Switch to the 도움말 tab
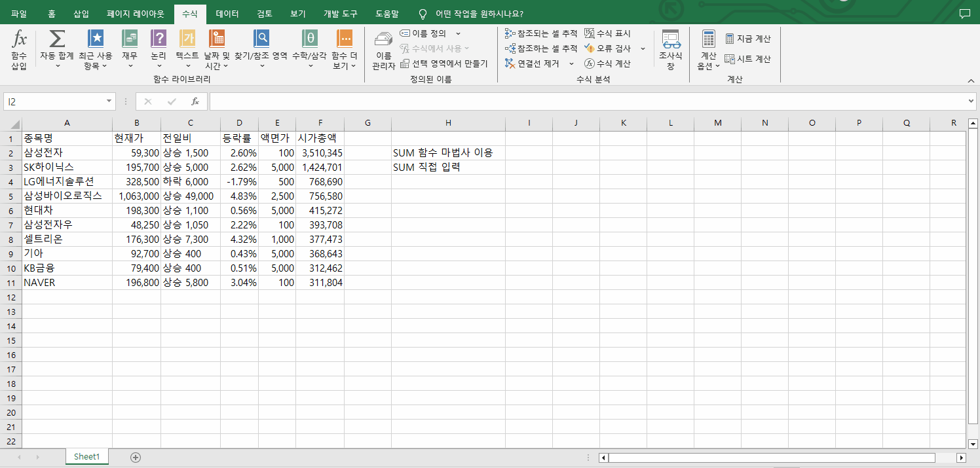980x468 pixels. coord(387,14)
